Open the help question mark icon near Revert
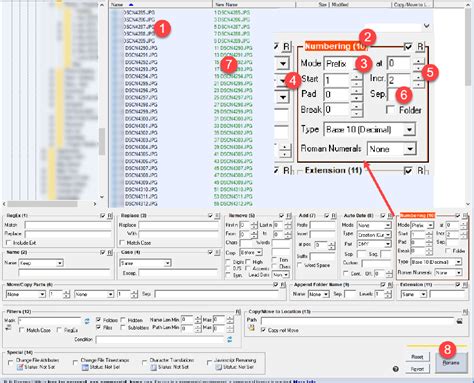 point(396,369)
